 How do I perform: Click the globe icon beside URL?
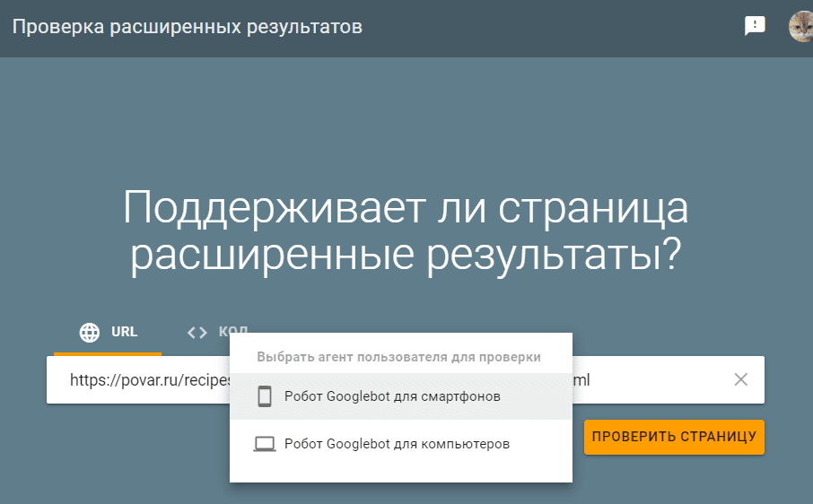89,332
